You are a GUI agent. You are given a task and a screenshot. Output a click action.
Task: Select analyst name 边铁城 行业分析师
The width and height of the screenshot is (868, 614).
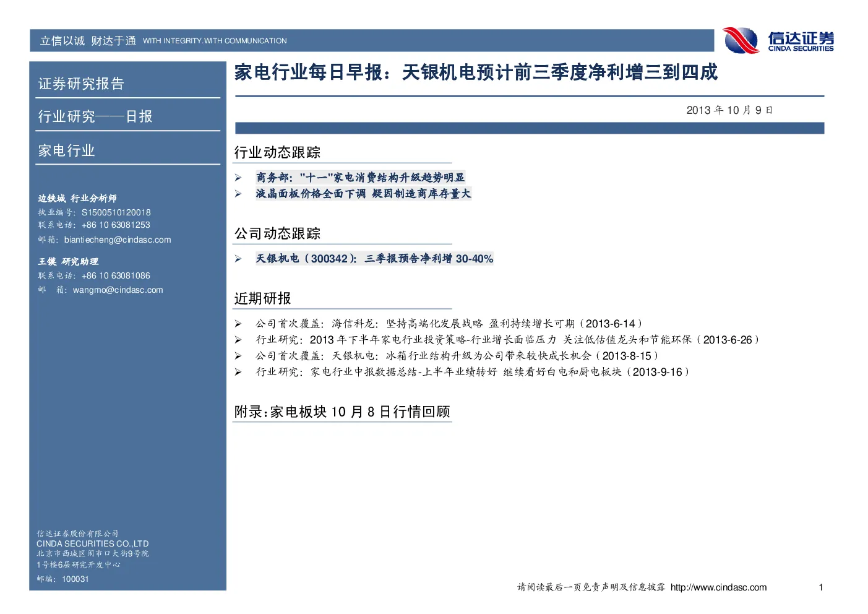point(77,199)
